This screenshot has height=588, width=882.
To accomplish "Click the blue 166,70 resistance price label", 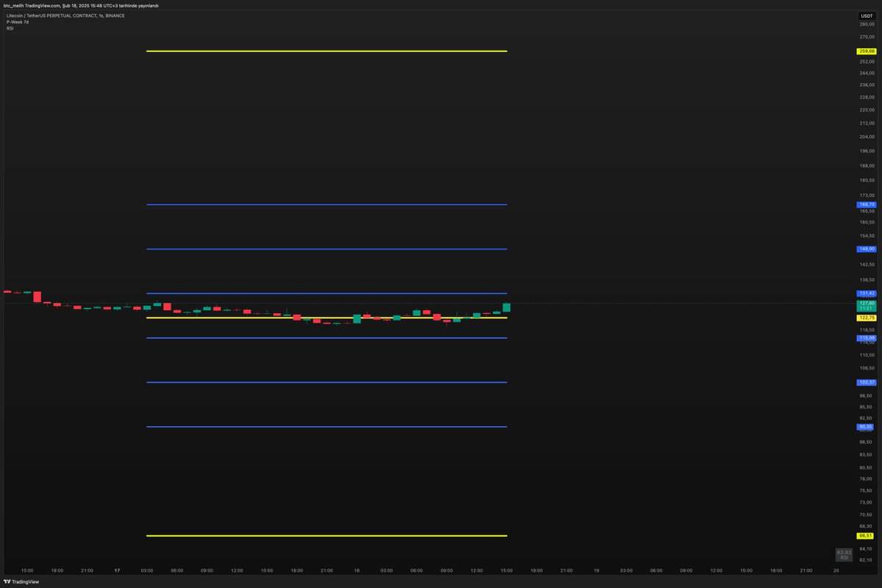I will tap(865, 204).
